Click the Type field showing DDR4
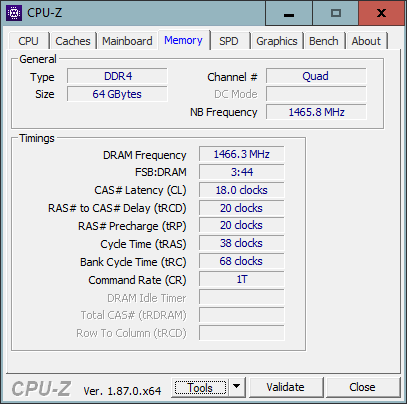The image size is (407, 404). 117,76
